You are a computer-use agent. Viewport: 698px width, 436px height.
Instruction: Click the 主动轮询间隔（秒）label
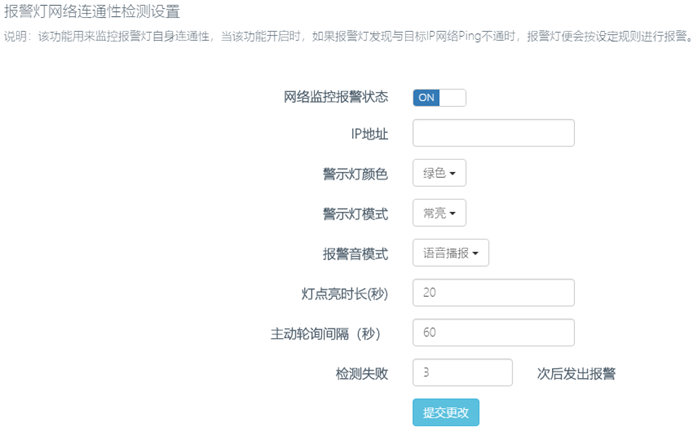pyautogui.click(x=325, y=334)
